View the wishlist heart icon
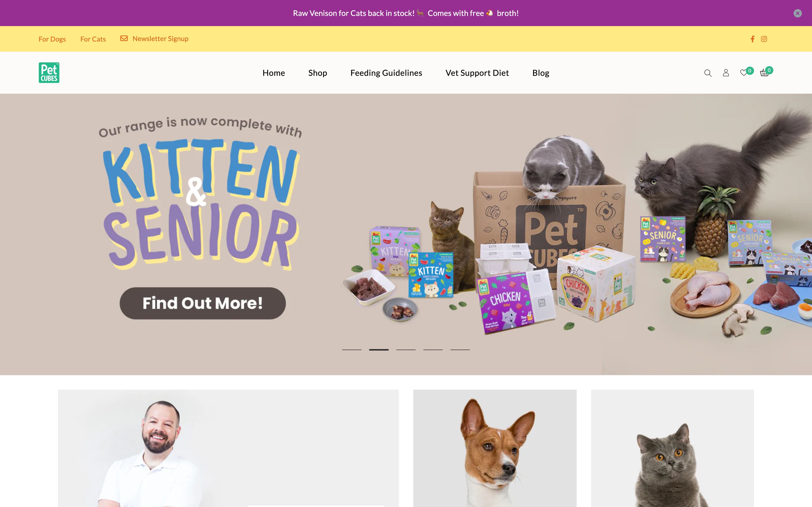The width and height of the screenshot is (812, 507). pyautogui.click(x=744, y=72)
